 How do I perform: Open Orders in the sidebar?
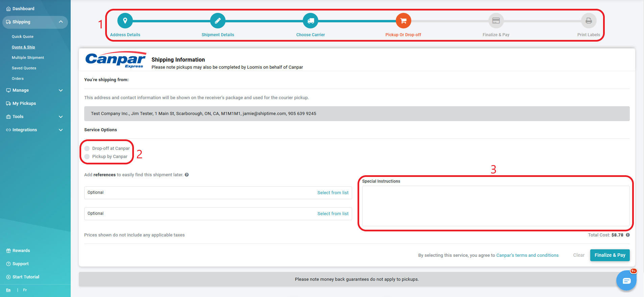18,78
